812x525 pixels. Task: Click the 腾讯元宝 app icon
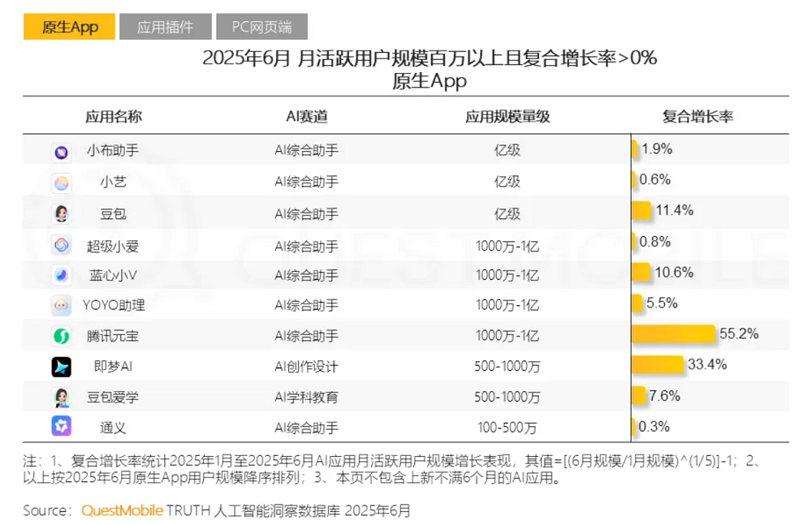pyautogui.click(x=62, y=336)
